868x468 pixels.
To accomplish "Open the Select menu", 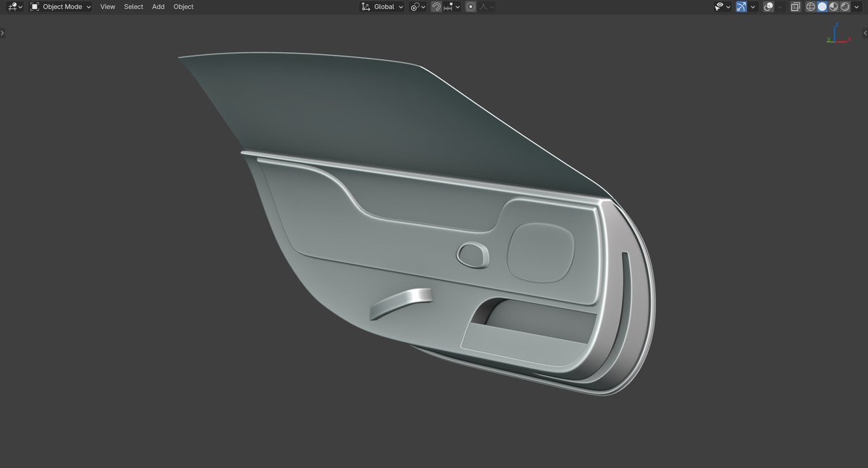I will click(133, 7).
